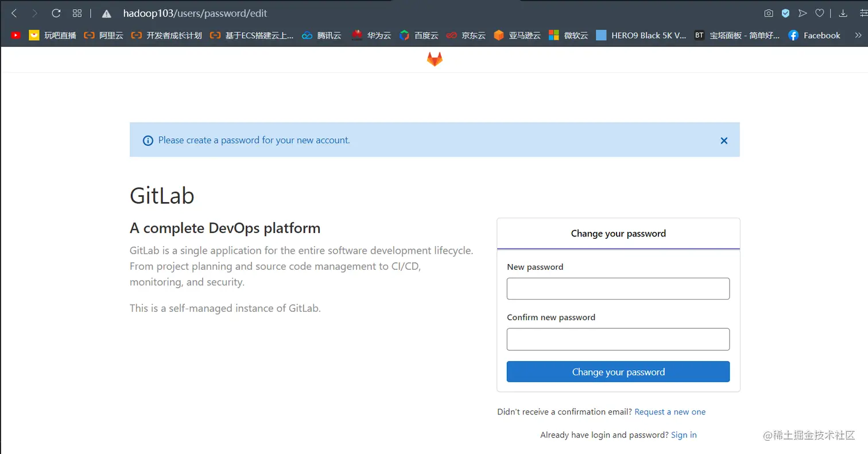Dismiss the create password alert

[x=724, y=141]
